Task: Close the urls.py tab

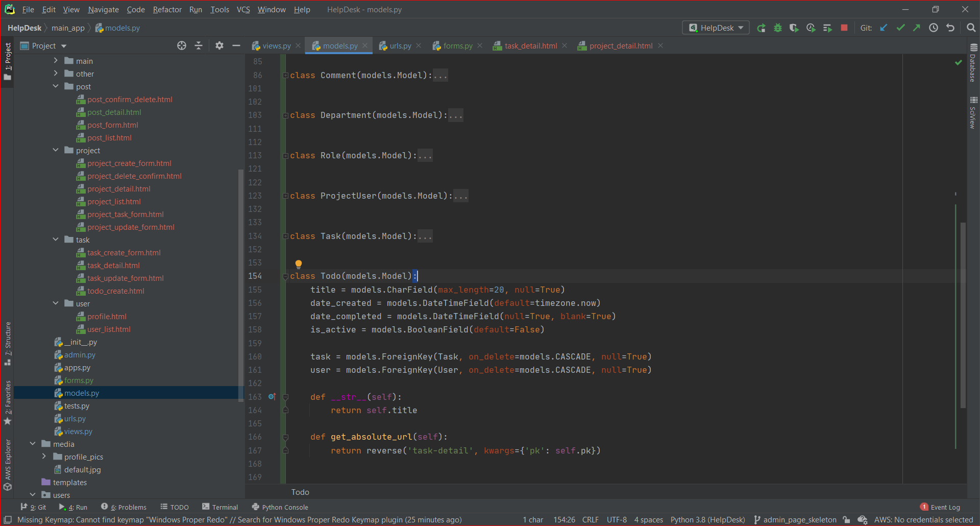Action: [419, 46]
